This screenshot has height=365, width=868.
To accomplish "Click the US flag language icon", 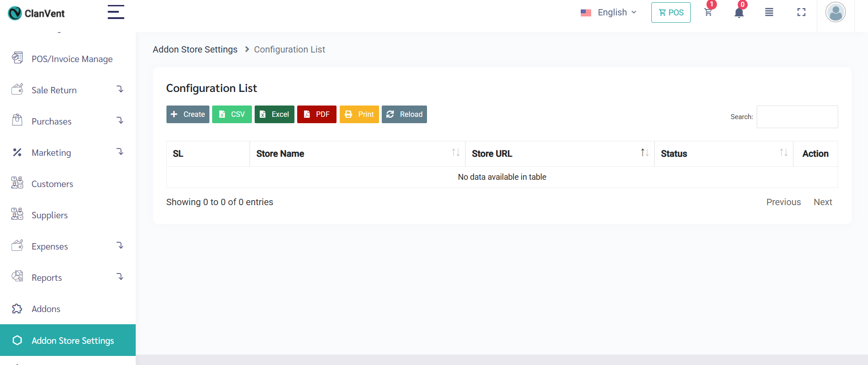I will pyautogui.click(x=586, y=13).
